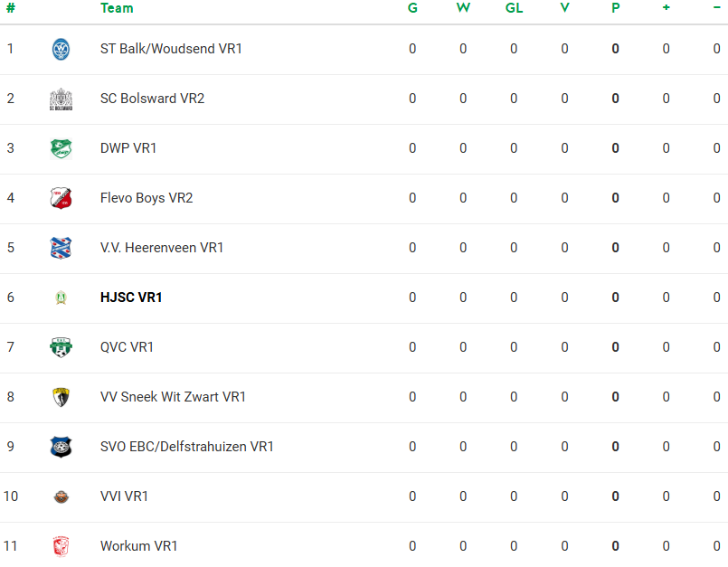Click the Workum red crest icon
The width and height of the screenshot is (728, 567).
61,546
